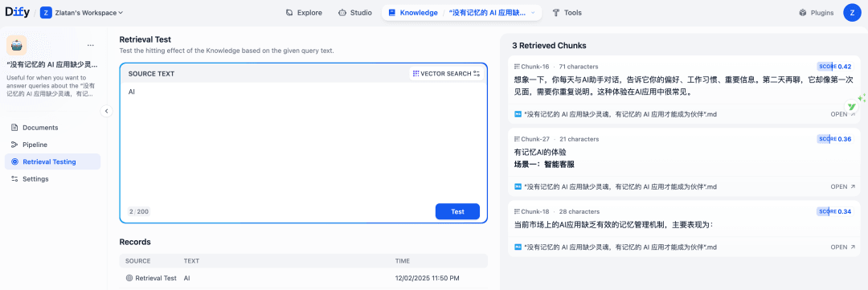The width and height of the screenshot is (868, 290).
Task: Go to the Explore tab
Action: (304, 12)
